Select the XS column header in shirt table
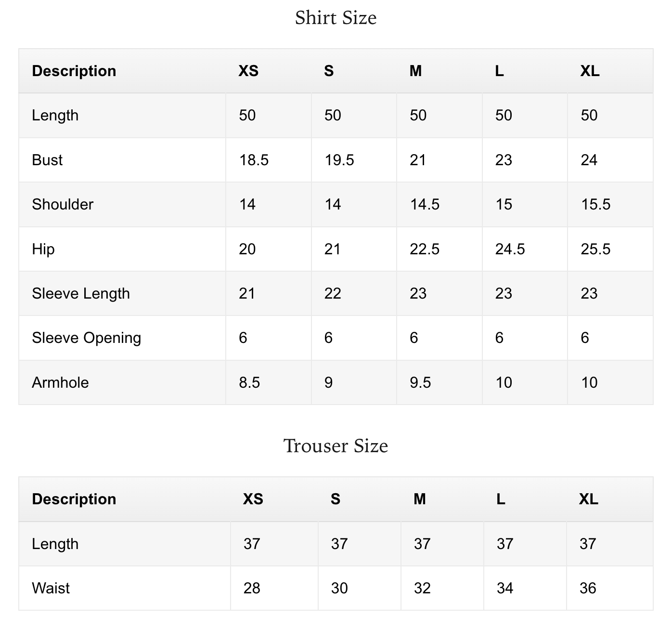The width and height of the screenshot is (672, 629). pyautogui.click(x=248, y=71)
